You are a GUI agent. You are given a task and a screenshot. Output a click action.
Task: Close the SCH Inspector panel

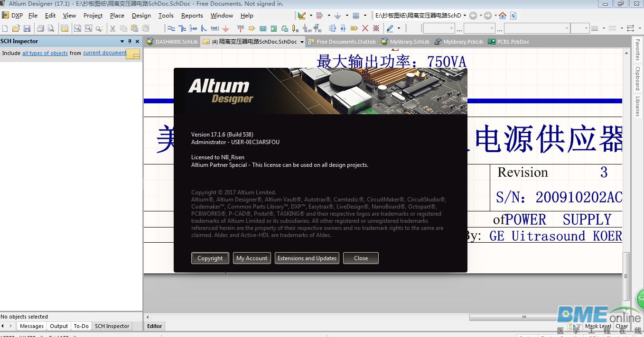(137, 41)
